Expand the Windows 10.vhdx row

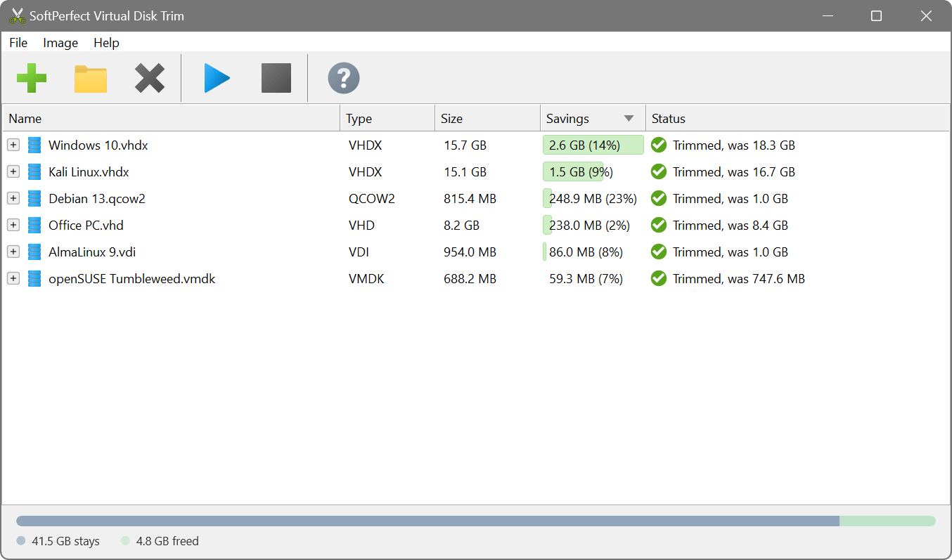(x=13, y=145)
